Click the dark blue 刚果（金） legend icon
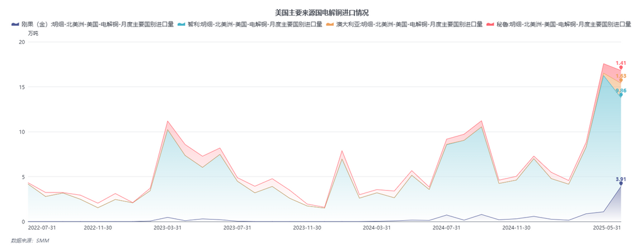644x251 pixels. [16, 25]
